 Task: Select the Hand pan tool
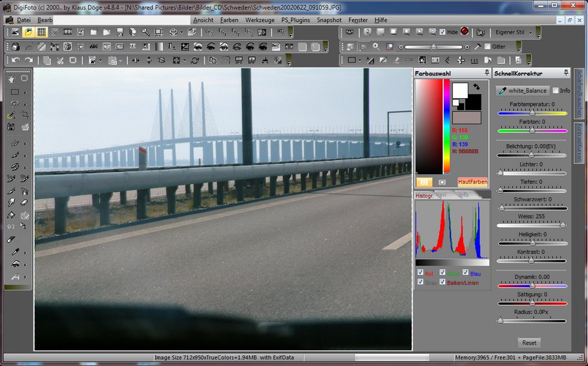[x=11, y=78]
